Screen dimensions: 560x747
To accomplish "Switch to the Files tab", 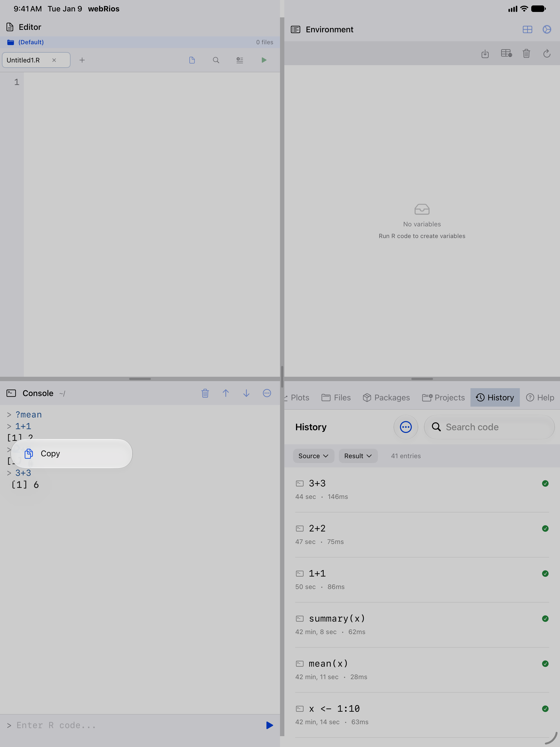I will coord(336,397).
